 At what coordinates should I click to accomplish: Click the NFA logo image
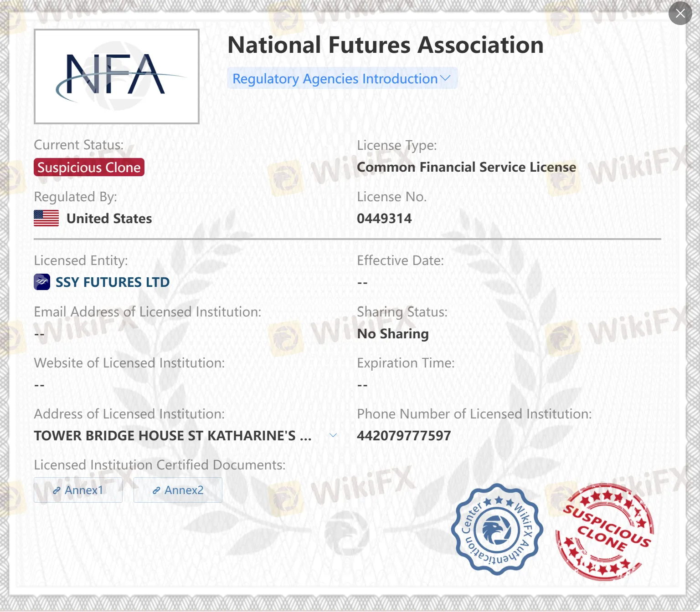click(x=117, y=76)
